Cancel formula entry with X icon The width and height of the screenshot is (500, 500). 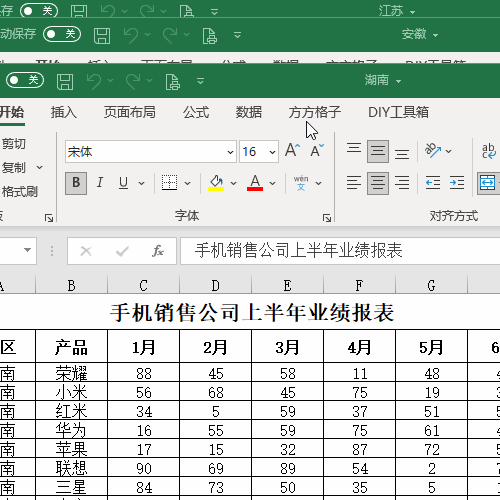86,251
